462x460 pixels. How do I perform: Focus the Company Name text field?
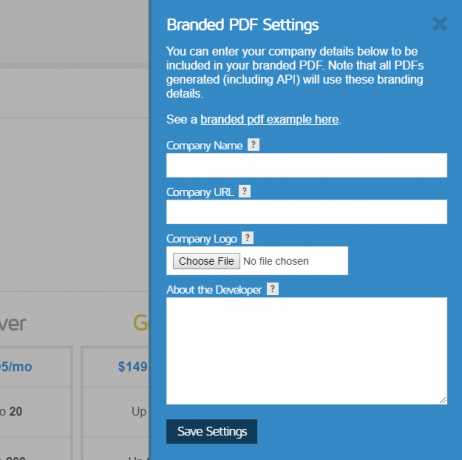click(x=306, y=165)
